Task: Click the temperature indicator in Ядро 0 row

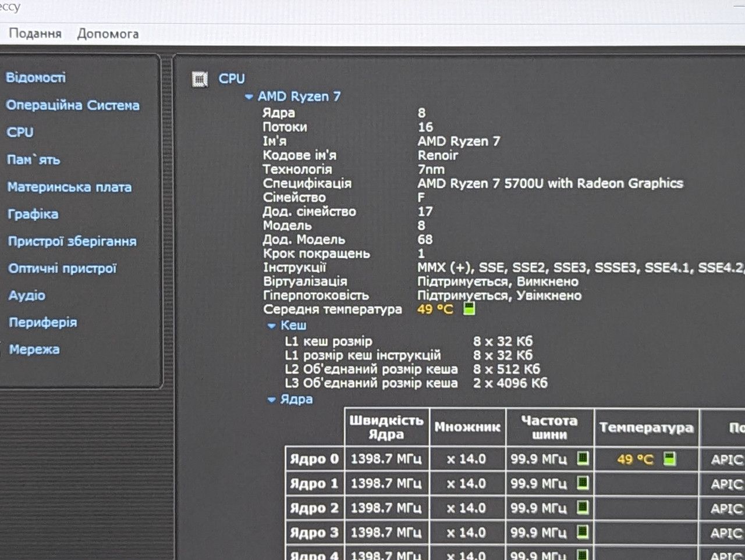Action: point(670,459)
